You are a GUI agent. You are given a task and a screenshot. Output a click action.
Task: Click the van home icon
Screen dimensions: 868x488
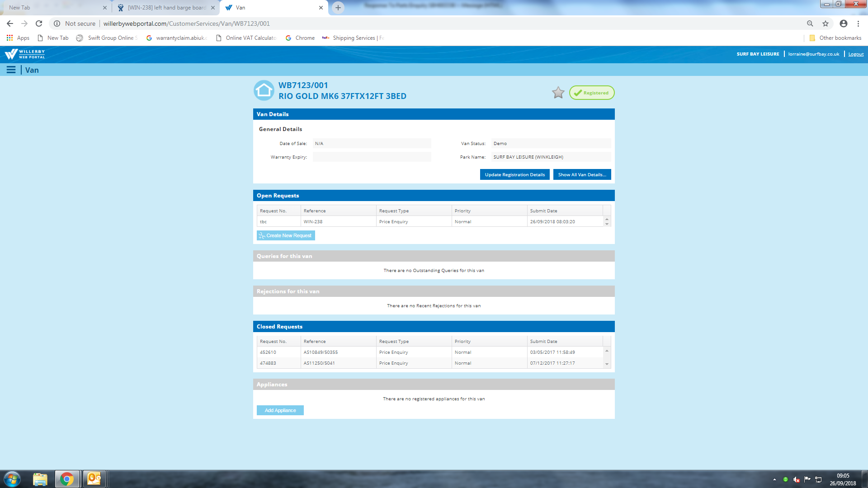(264, 91)
